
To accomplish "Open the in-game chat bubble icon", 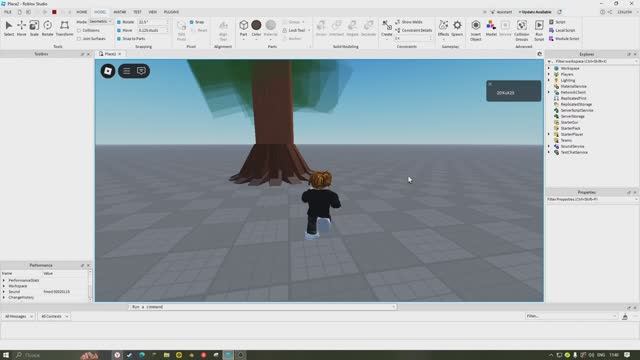I will pyautogui.click(x=141, y=71).
